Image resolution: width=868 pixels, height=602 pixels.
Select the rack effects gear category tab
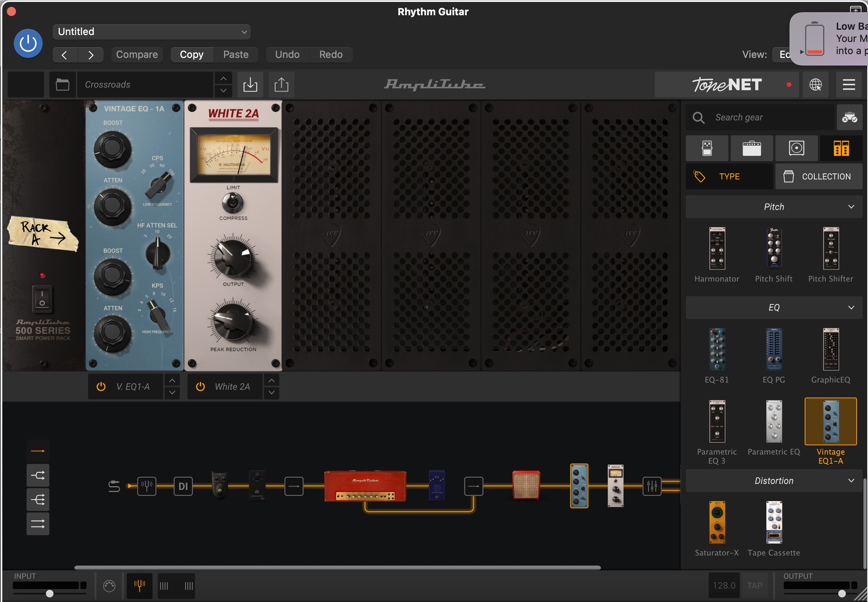[841, 148]
